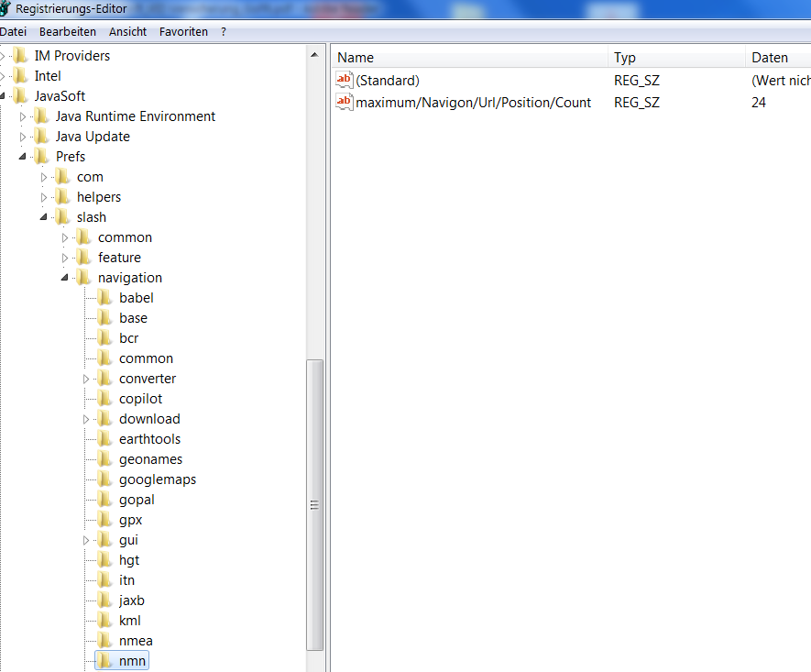Screen dimensions: 811x672
Task: Open the Favoriten menu
Action: (x=183, y=31)
